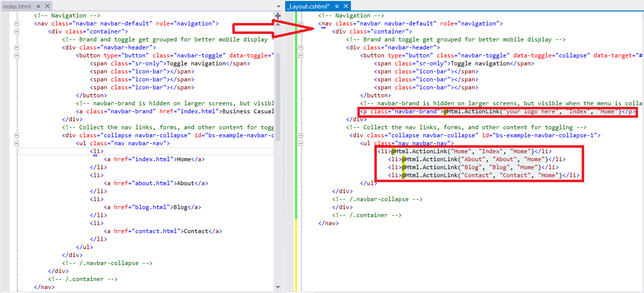Image resolution: width=644 pixels, height=293 pixels.
Task: Click the index.html vertical scrollbar thumb
Action: click(278, 97)
